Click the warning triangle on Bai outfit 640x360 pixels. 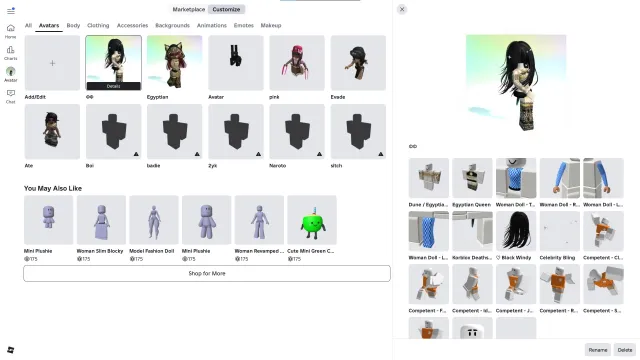click(x=136, y=154)
